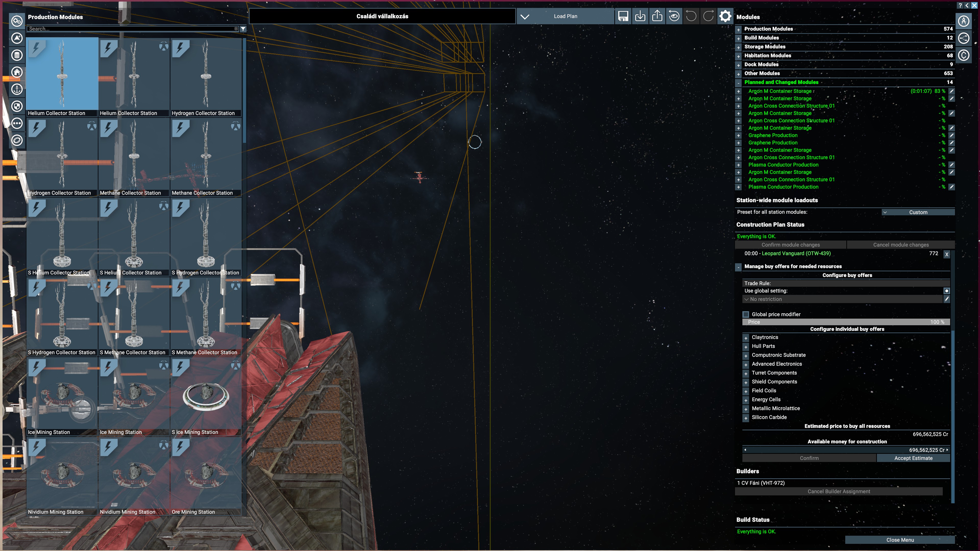Open the Storage Modules category icon
Viewport: 980px width, 551px height.
17,55
